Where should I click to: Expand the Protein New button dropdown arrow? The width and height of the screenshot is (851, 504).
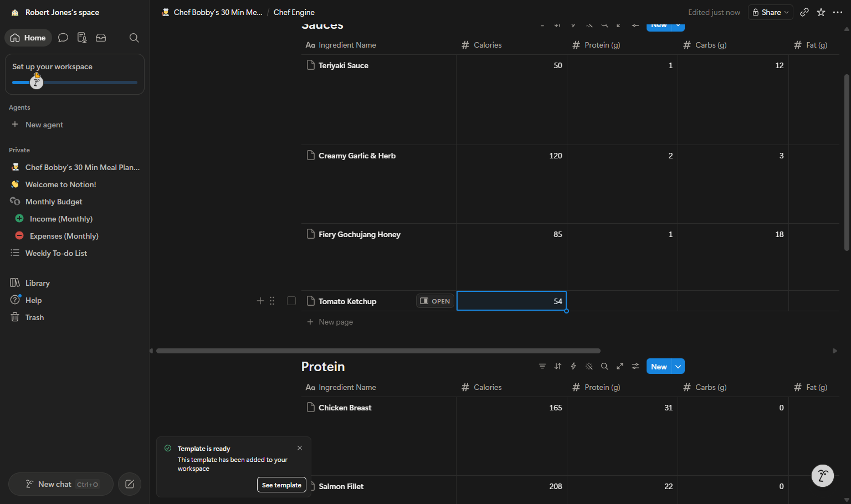coord(678,367)
